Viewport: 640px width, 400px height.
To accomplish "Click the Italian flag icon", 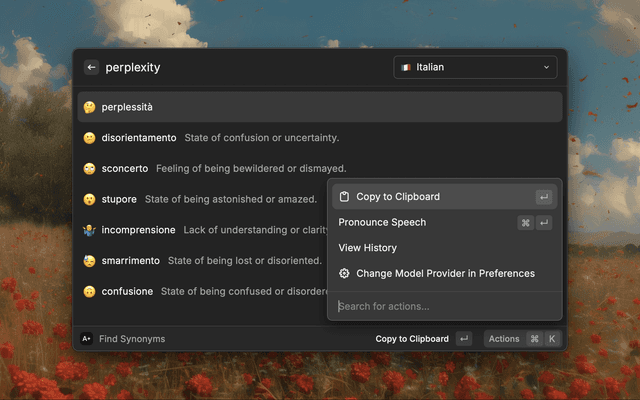I will click(406, 67).
